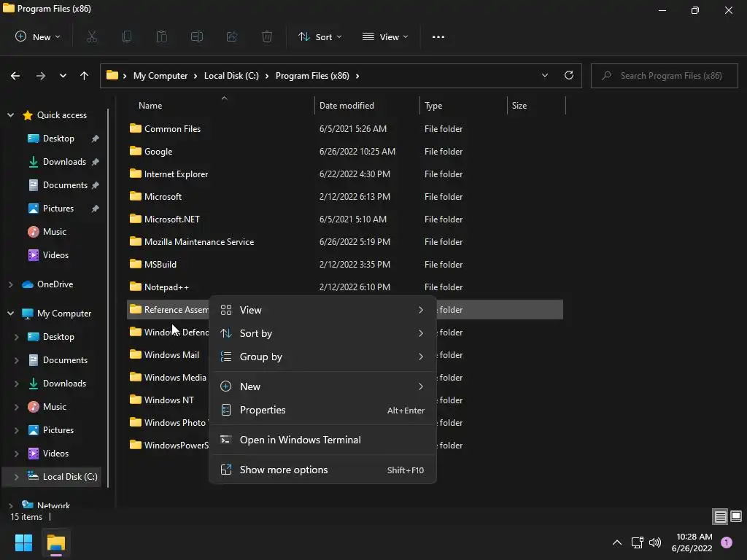
Task: Open the New submenu in context menu
Action: coord(322,386)
